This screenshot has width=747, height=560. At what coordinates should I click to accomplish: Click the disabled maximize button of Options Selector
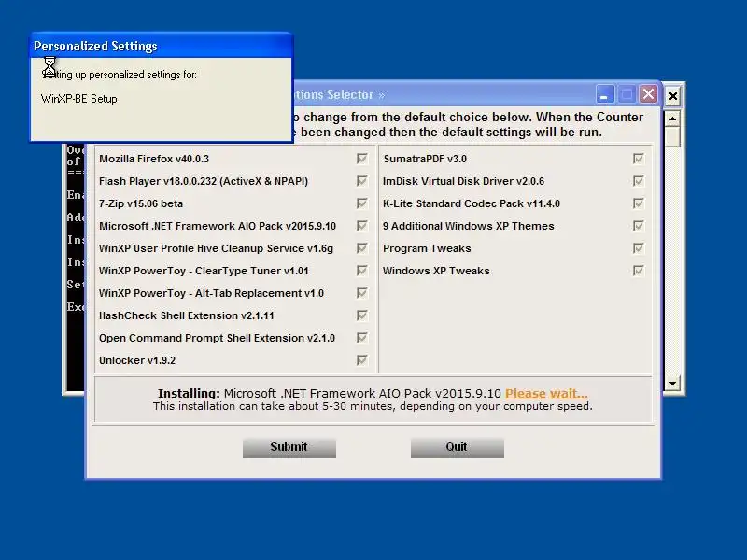627,94
